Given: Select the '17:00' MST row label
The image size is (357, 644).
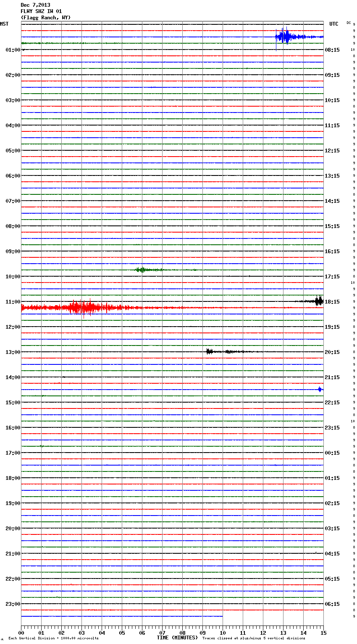Looking at the screenshot, I should pos(13,453).
